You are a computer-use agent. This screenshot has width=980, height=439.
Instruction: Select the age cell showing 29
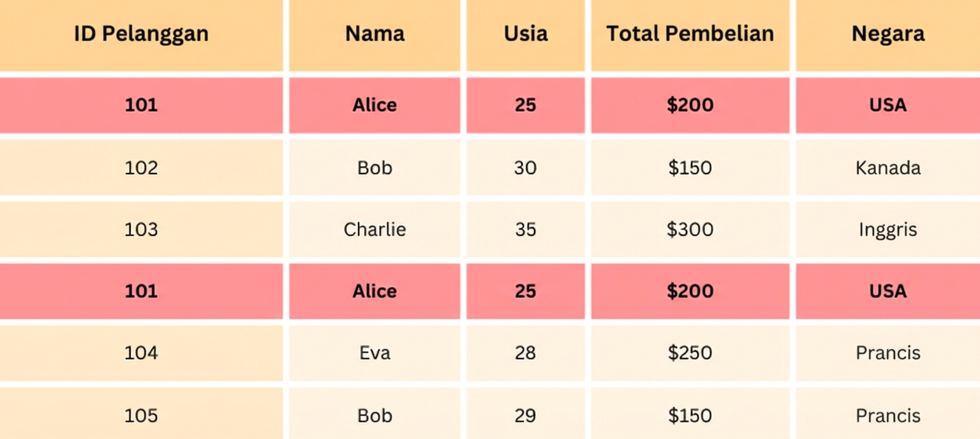tap(525, 415)
